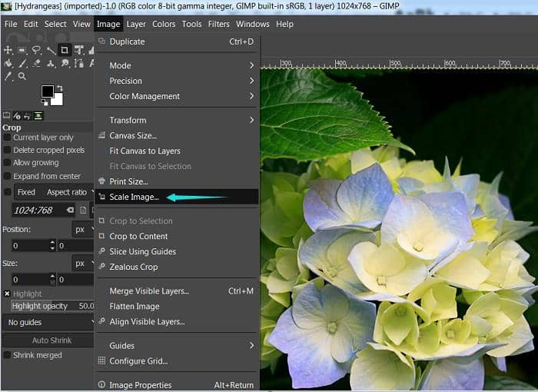
Task: Open the Fixed Aspect ratio dropdown
Action: (54, 192)
